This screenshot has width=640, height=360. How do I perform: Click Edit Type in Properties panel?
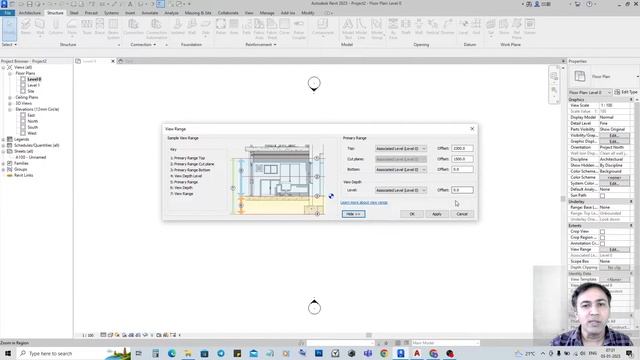click(627, 92)
